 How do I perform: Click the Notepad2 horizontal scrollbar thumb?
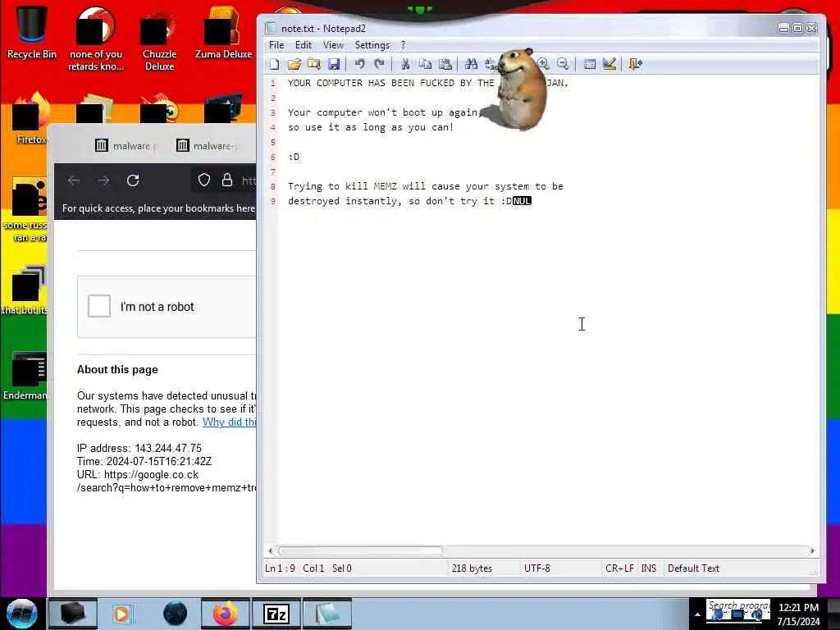(360, 550)
